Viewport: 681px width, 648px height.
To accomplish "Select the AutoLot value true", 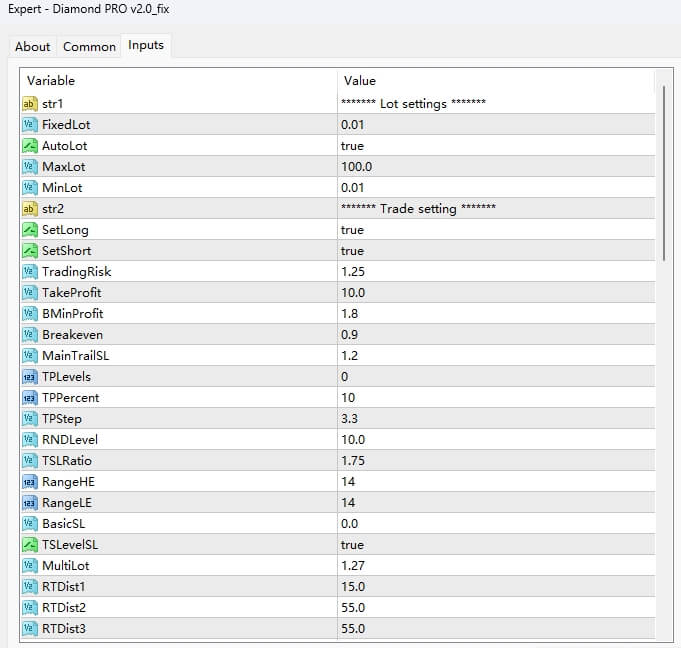I will click(352, 146).
